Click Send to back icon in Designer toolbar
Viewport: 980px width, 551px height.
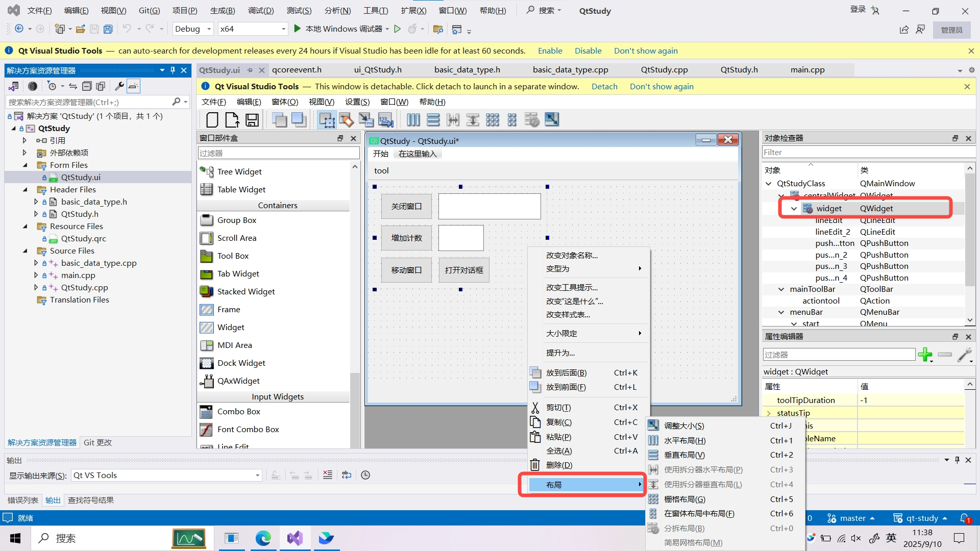pos(279,120)
